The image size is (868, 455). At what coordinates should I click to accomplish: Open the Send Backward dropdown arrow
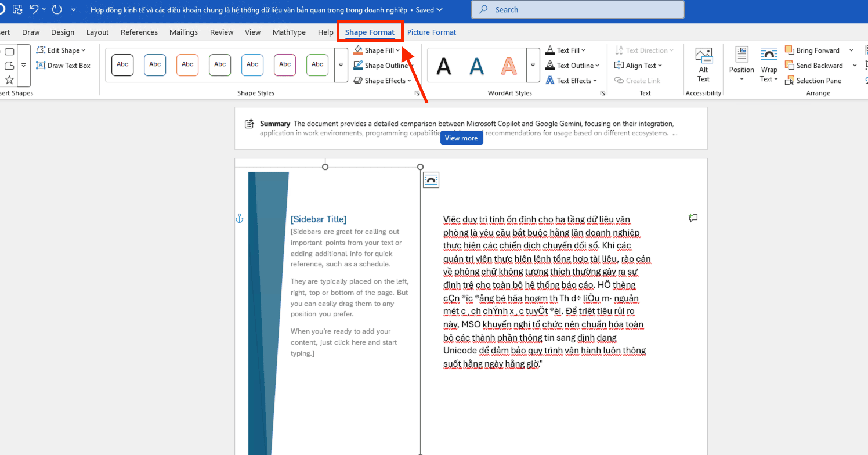tap(855, 66)
